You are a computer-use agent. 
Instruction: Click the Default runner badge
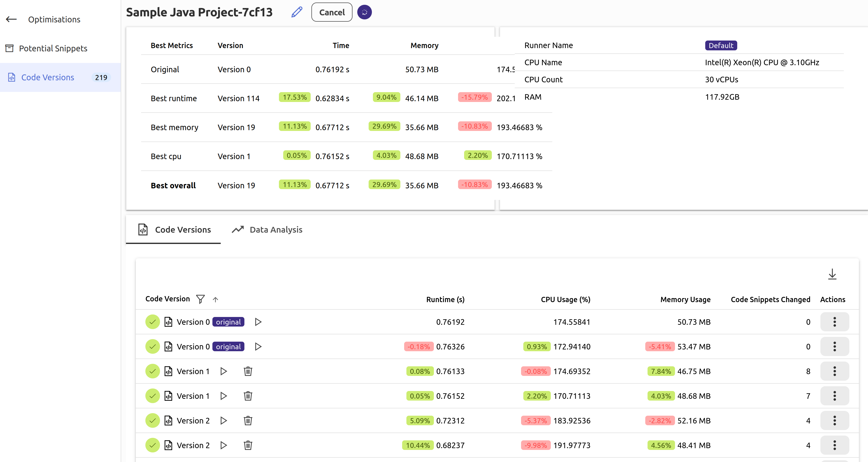[721, 45]
